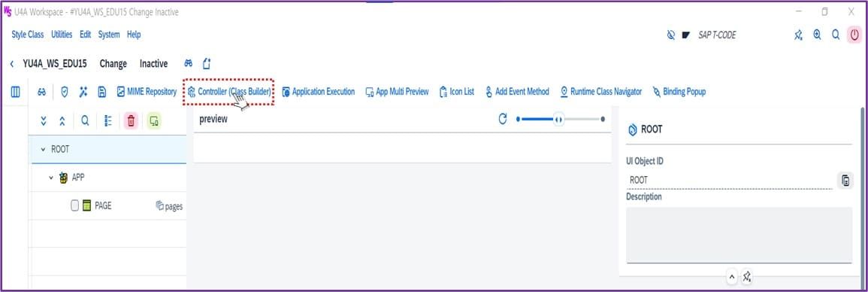868x292 pixels.
Task: Click the red power logoff button
Action: pyautogui.click(x=854, y=35)
